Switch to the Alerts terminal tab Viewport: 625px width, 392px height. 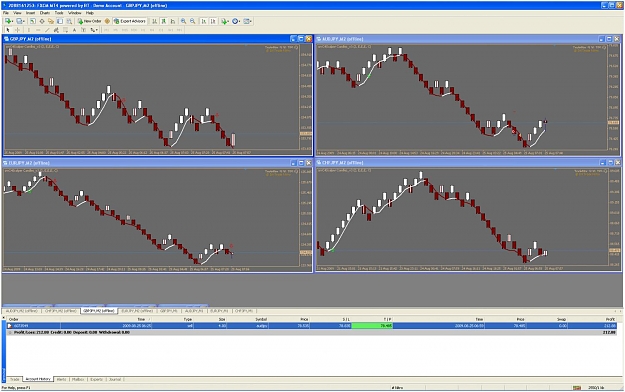pos(61,379)
